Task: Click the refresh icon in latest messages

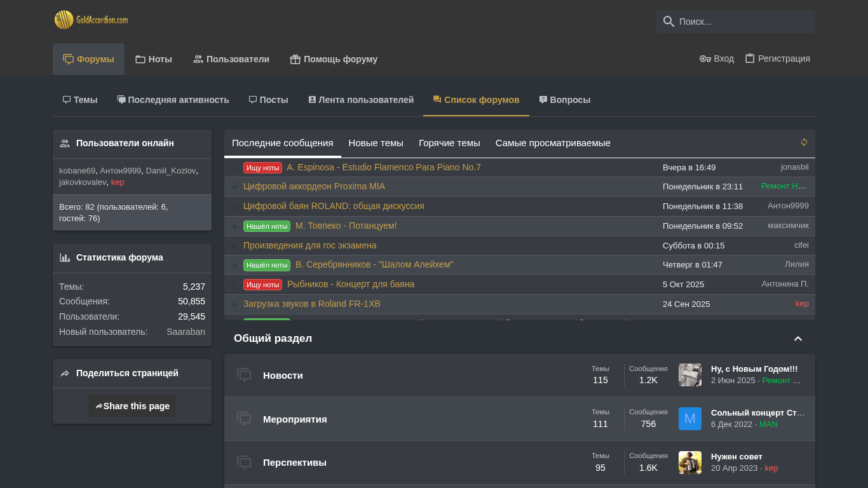Action: tap(804, 142)
